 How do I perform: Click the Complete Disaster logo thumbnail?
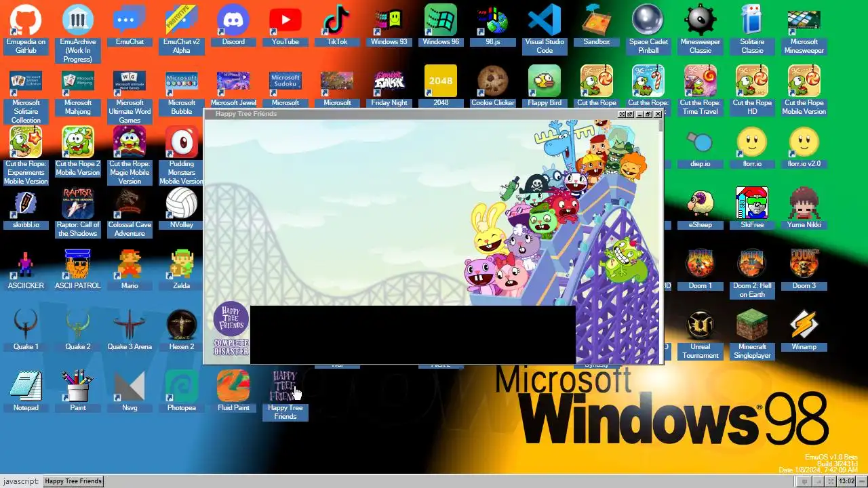click(231, 329)
